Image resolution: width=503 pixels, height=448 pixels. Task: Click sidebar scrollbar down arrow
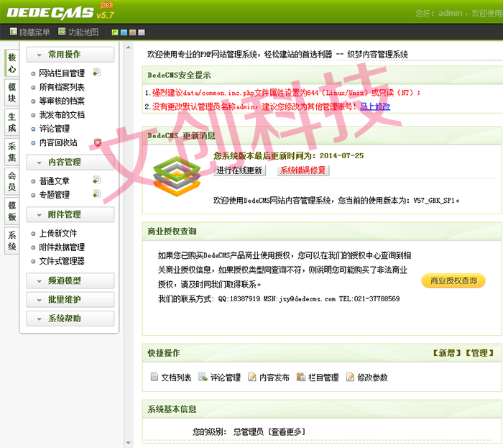[129, 443]
